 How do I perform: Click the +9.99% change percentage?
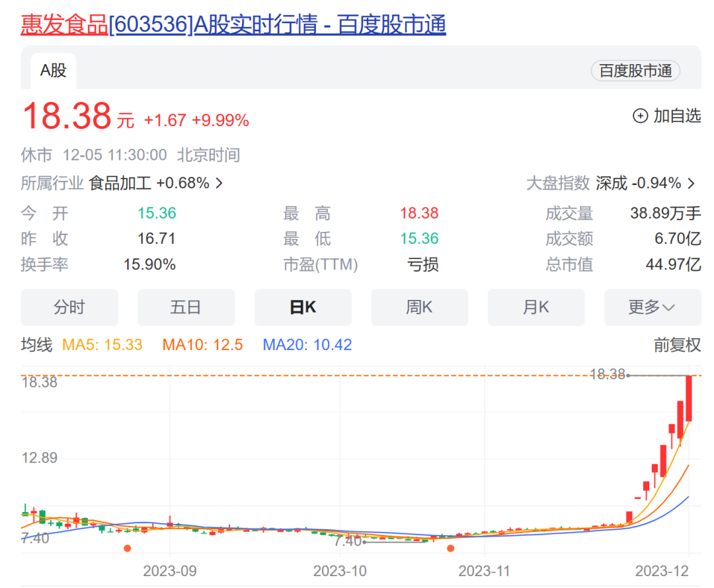(220, 121)
